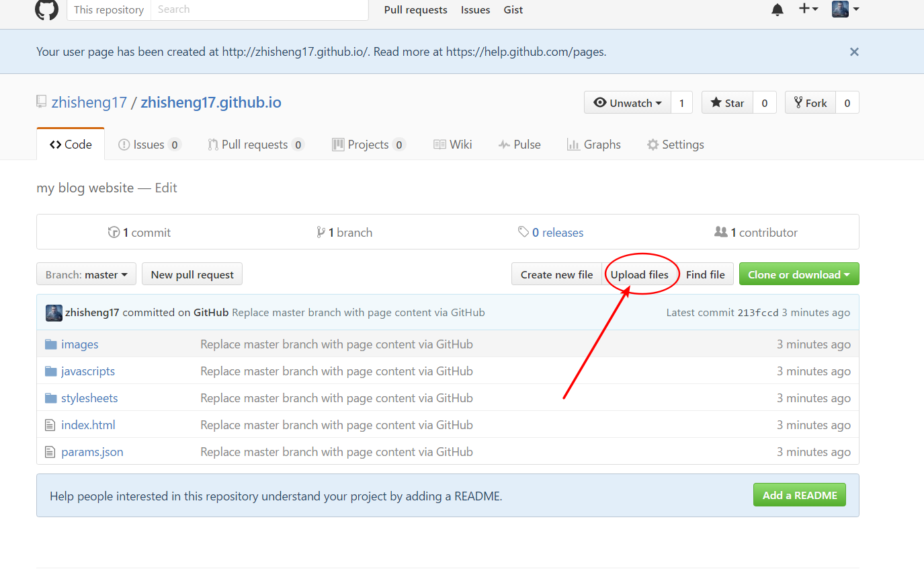The width and height of the screenshot is (924, 571).
Task: Open Pull requests in top navigation
Action: (x=416, y=10)
